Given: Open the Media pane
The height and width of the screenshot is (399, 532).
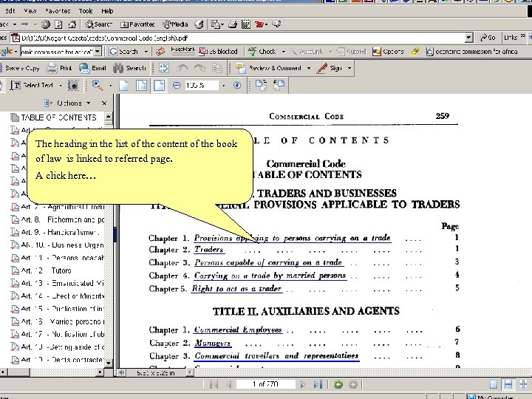Looking at the screenshot, I should coord(175,24).
